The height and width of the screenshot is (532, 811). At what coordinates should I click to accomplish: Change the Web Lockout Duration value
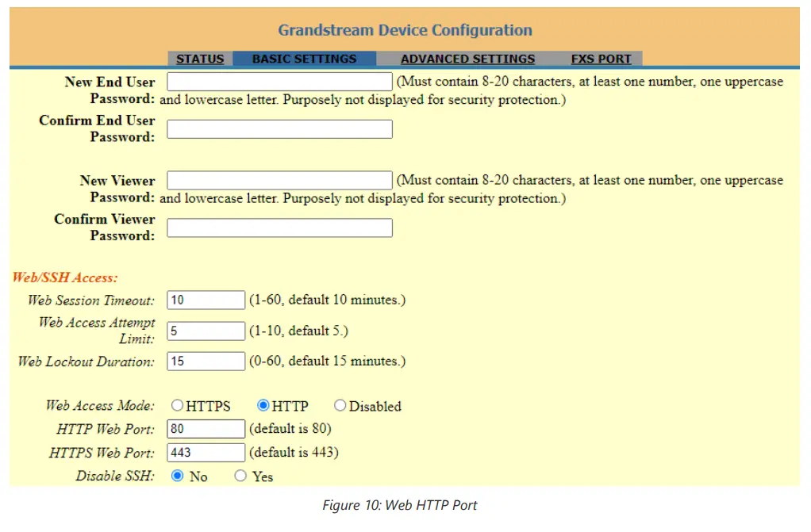point(206,362)
